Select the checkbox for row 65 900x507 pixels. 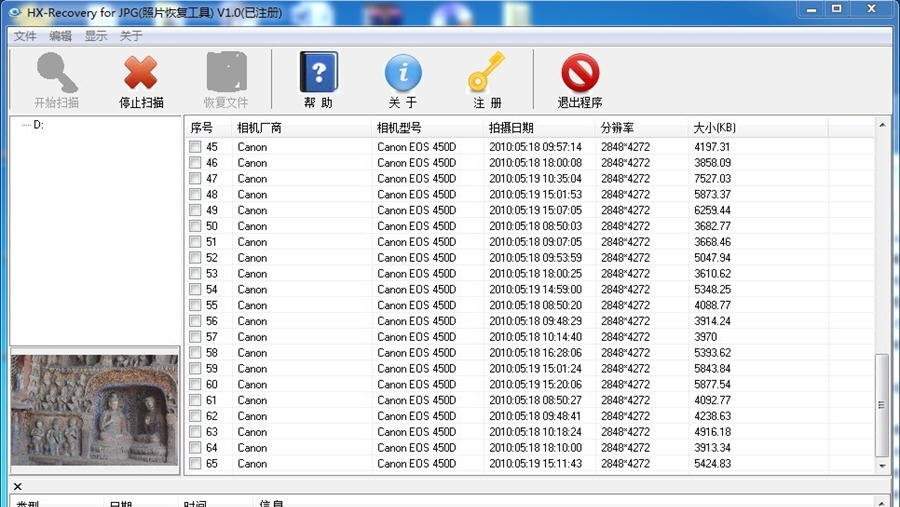[195, 463]
